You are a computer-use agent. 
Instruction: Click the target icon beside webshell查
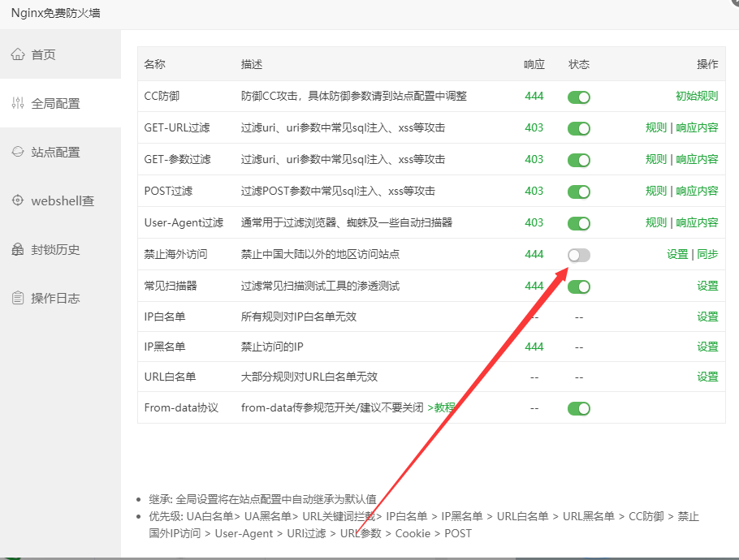18,200
